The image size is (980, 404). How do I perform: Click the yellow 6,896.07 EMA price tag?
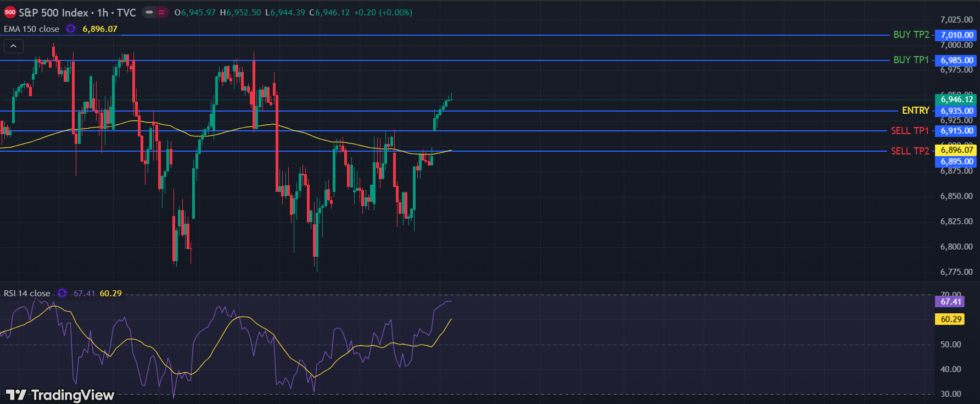pyautogui.click(x=956, y=150)
